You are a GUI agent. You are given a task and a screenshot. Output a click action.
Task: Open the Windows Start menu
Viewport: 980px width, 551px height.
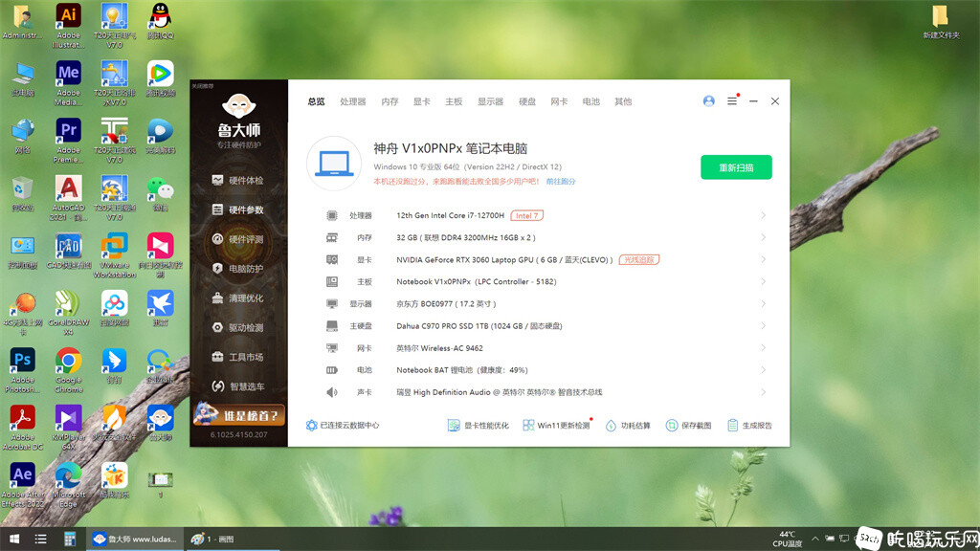(13, 539)
